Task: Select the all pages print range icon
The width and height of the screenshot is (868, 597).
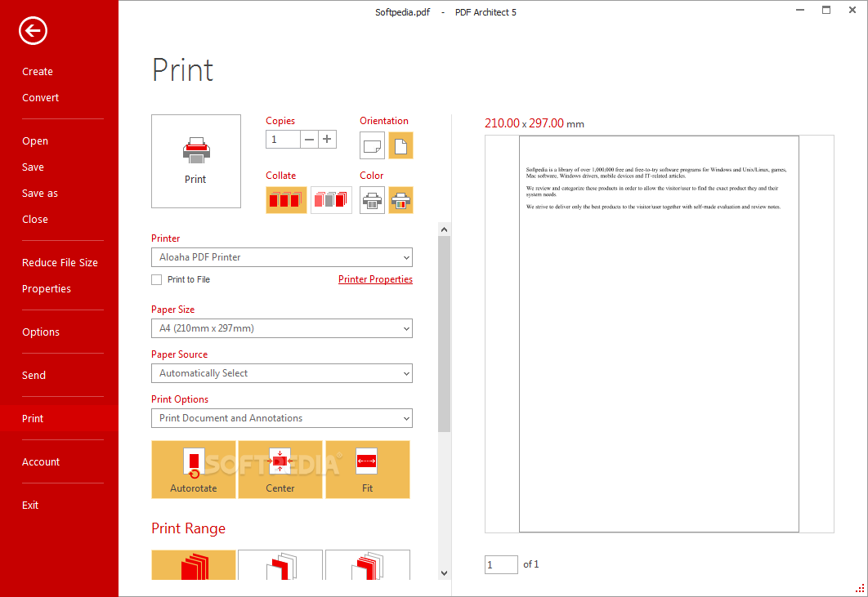Action: (194, 565)
